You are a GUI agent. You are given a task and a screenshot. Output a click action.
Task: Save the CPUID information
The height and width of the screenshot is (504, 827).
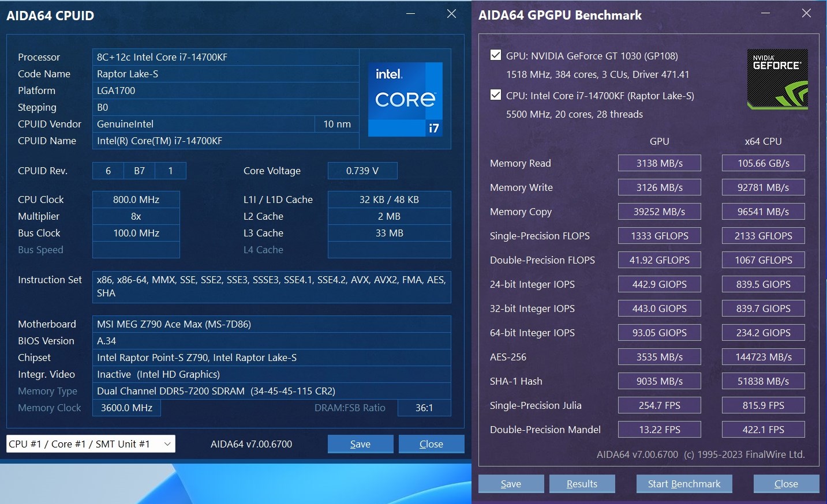pyautogui.click(x=360, y=444)
